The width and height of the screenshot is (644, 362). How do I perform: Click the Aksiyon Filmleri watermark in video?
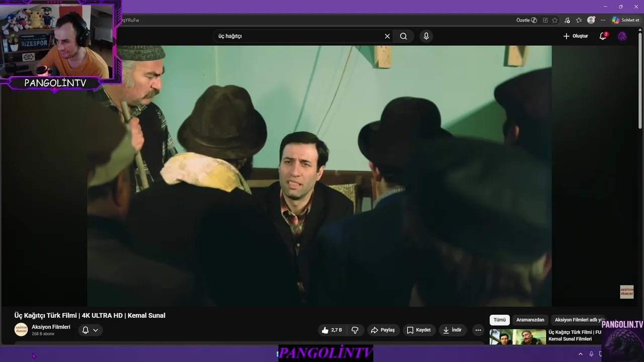626,292
